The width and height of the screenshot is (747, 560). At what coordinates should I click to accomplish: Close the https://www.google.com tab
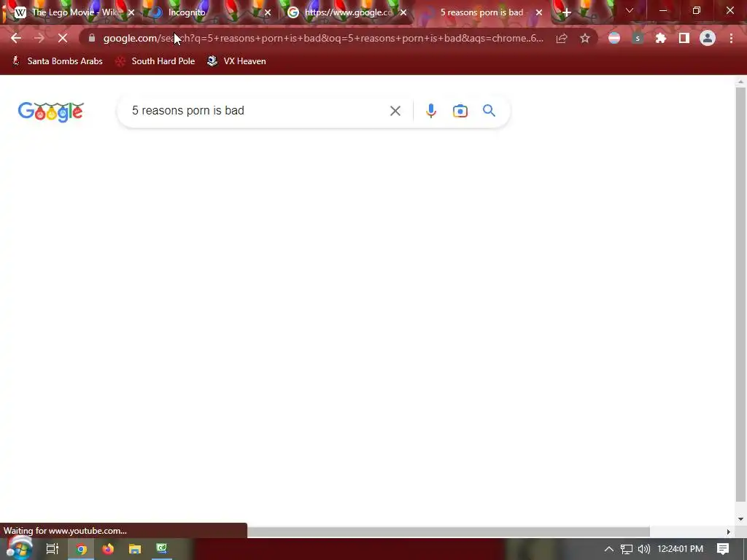click(403, 12)
